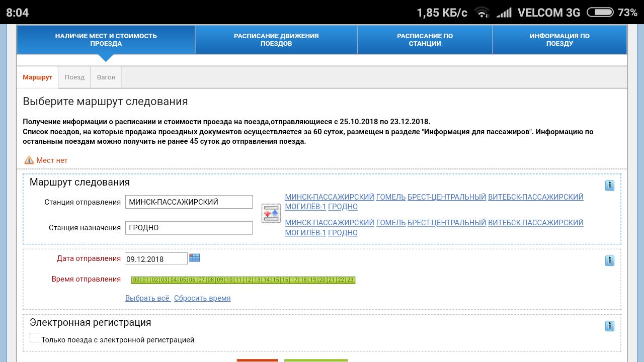Click the Станция назначения input field

pos(189,228)
